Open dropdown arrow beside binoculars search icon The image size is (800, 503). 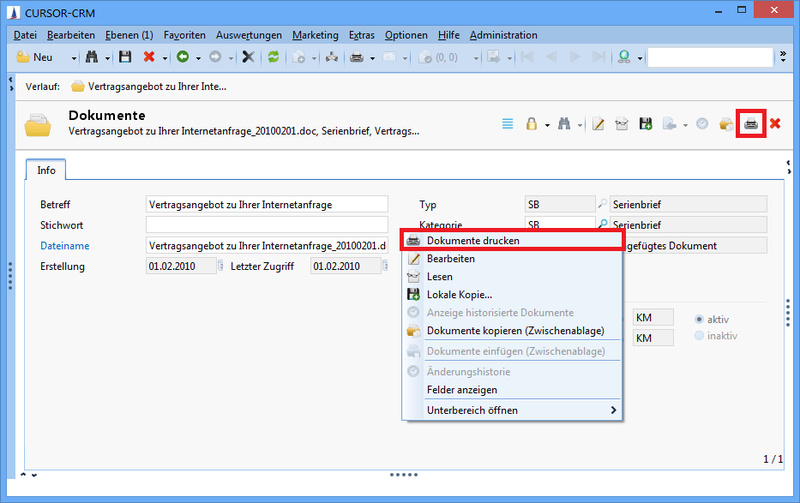pyautogui.click(x=106, y=57)
